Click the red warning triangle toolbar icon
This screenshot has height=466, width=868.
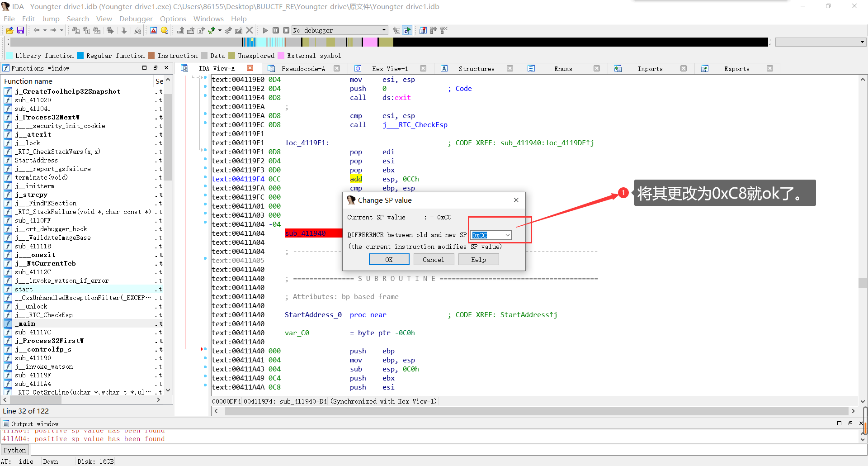pyautogui.click(x=153, y=30)
